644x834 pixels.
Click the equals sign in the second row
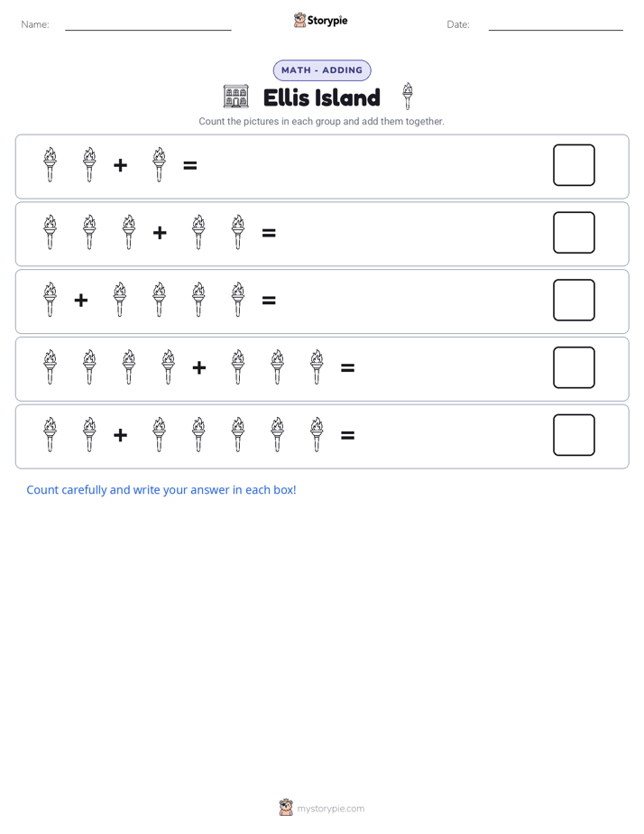click(269, 233)
